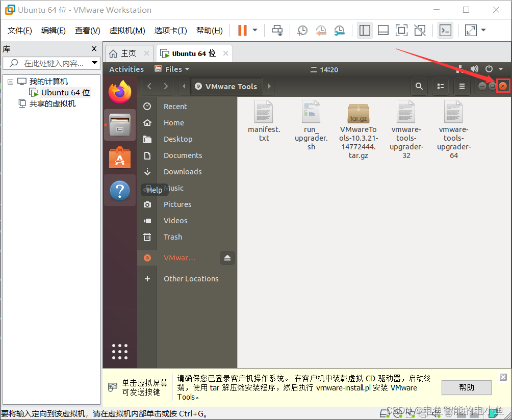This screenshot has height=420, width=512.
Task: Revert to the previous snapshot icon
Action: coord(321,31)
